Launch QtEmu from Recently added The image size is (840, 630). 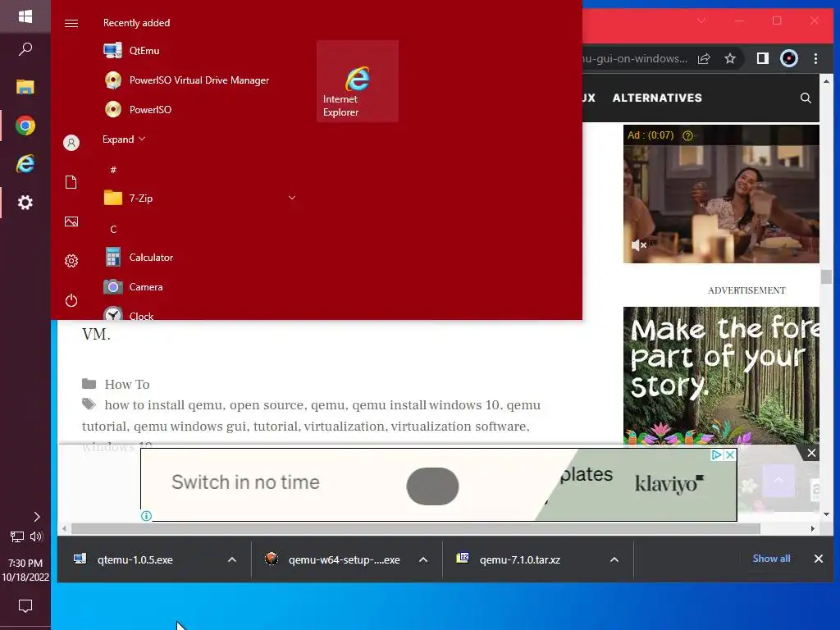[199, 50]
